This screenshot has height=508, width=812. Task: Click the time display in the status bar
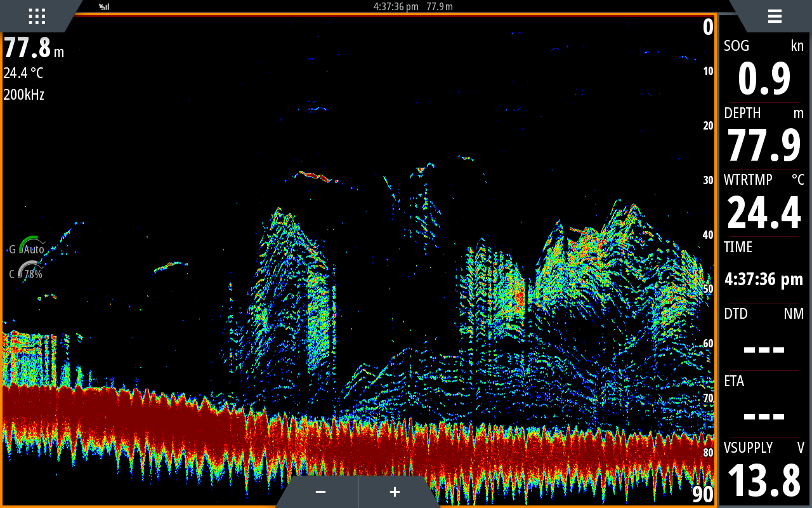[396, 6]
